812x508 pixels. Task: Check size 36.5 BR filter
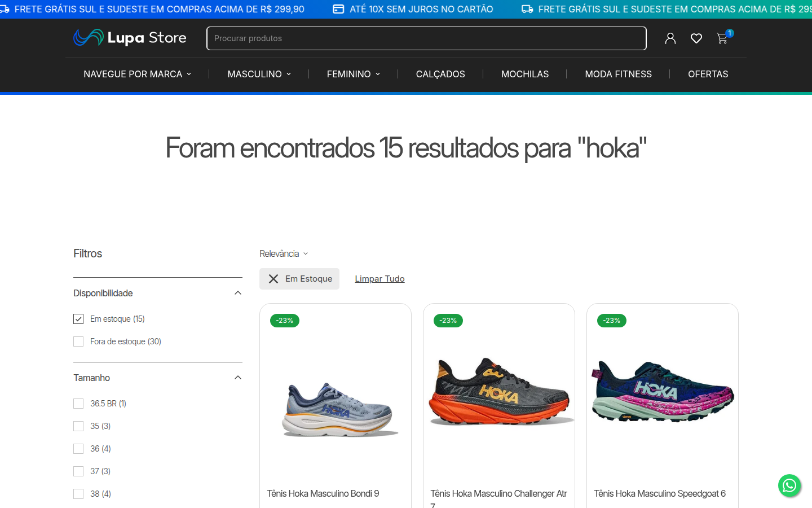(x=78, y=404)
